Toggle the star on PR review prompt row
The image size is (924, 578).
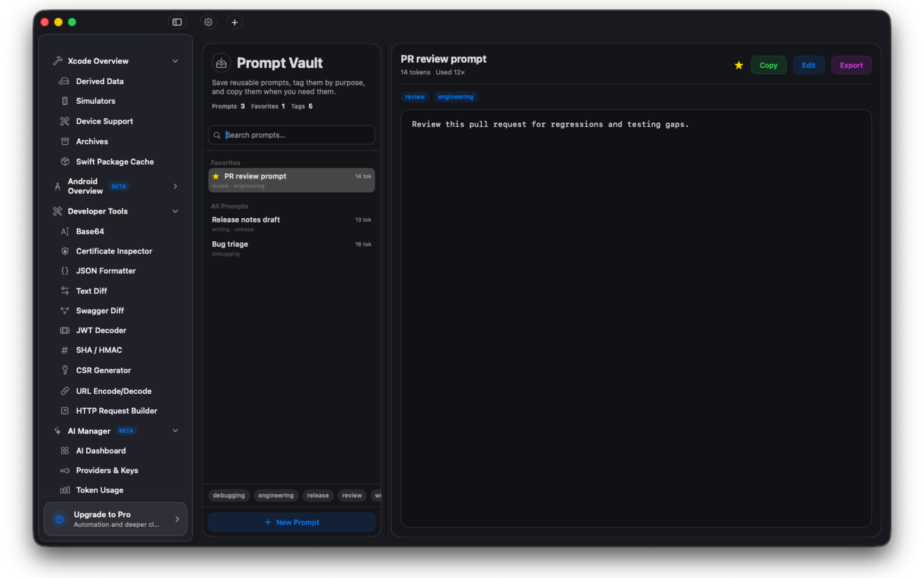216,176
